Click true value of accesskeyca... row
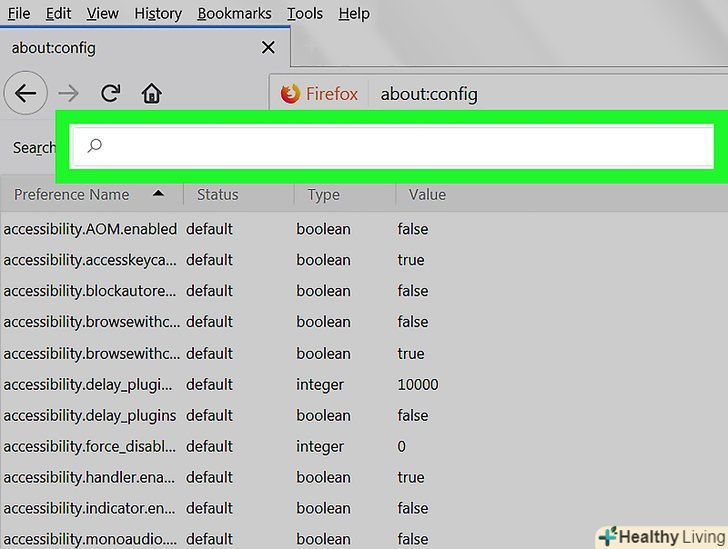Screen dimensions: 728x549 pyautogui.click(x=411, y=260)
